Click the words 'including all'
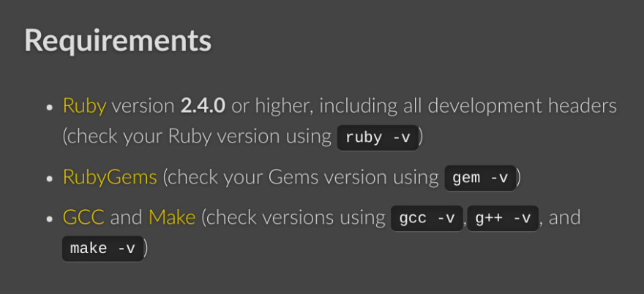The width and height of the screenshot is (644, 294). pyautogui.click(x=370, y=106)
